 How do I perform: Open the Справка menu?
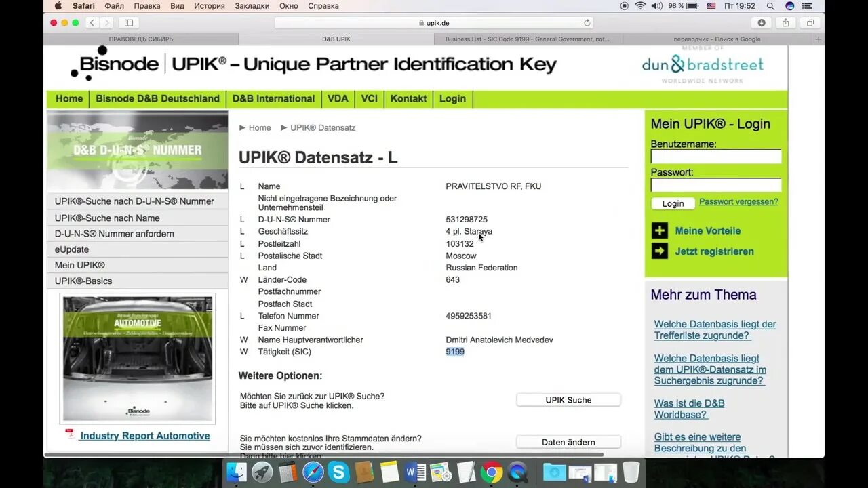point(323,6)
